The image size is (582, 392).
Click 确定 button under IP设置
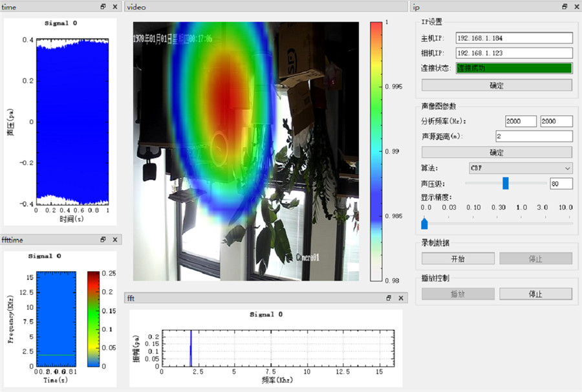(x=497, y=85)
